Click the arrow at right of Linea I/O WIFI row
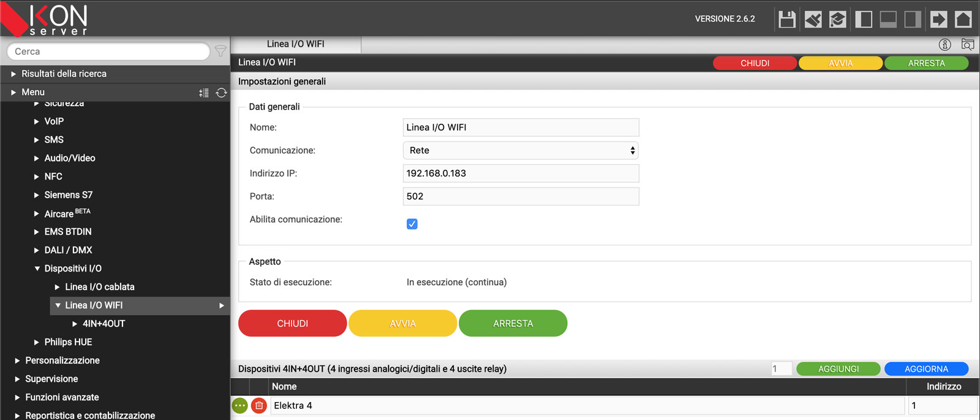 222,305
